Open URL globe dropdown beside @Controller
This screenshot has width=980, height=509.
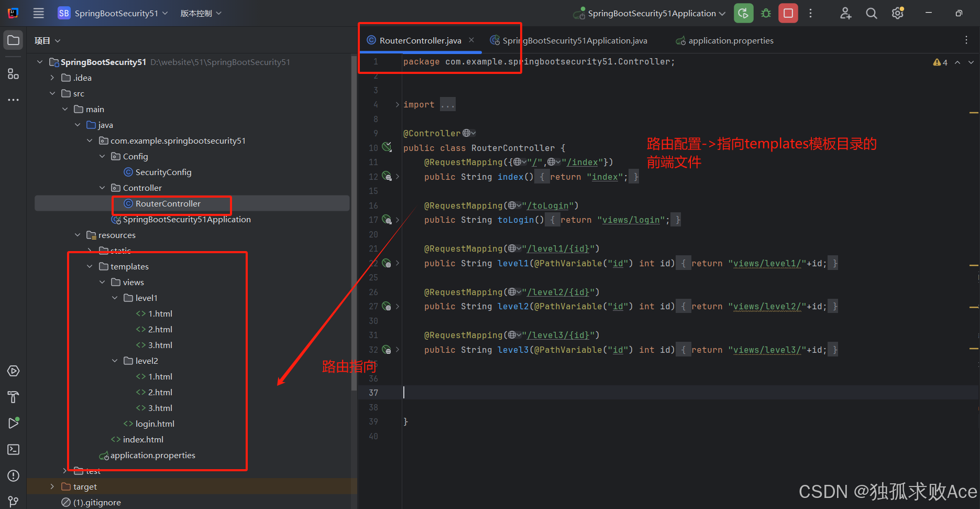(469, 133)
